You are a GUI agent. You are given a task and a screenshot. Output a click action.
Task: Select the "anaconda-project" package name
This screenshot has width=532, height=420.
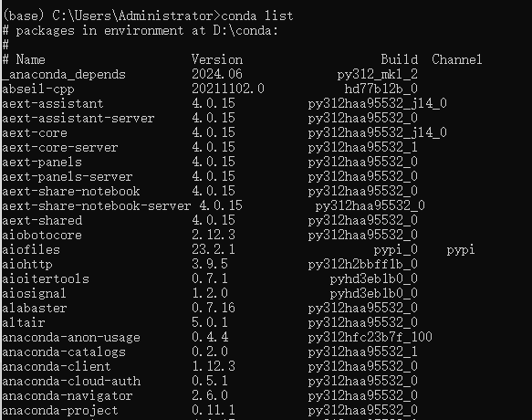[59, 410]
